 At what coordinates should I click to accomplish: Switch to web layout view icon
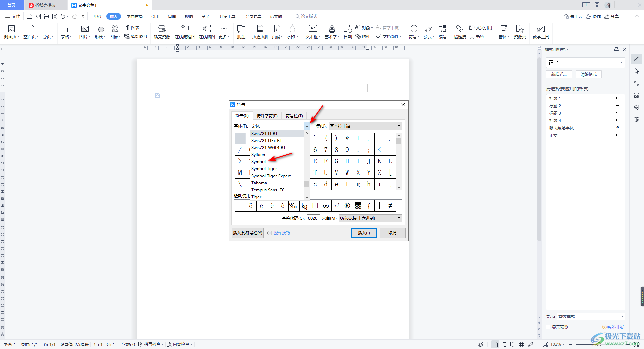tap(521, 344)
